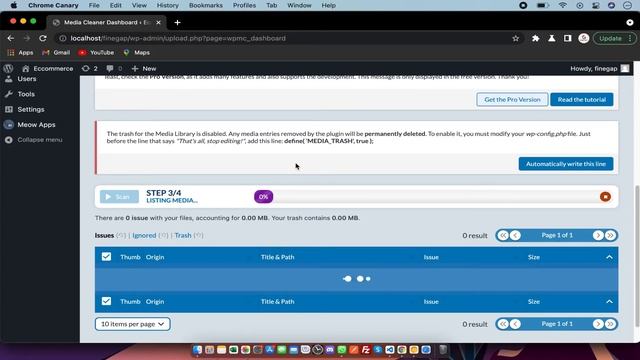Reload the current page
The height and width of the screenshot is (360, 640).
click(43, 38)
